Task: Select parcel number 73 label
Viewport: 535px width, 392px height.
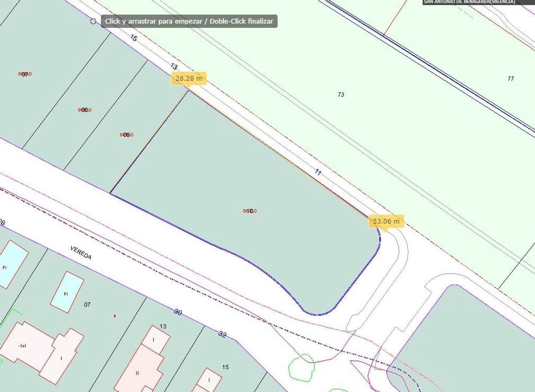Action: pyautogui.click(x=341, y=95)
